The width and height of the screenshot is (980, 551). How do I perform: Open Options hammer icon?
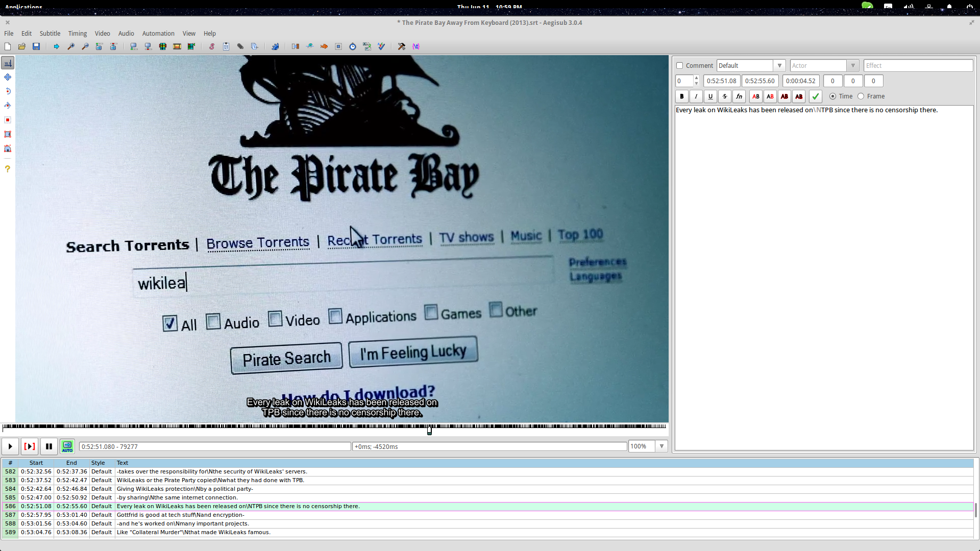402,46
